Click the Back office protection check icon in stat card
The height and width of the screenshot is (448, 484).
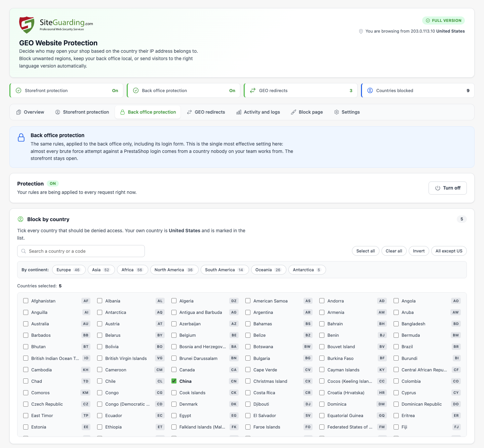click(136, 90)
